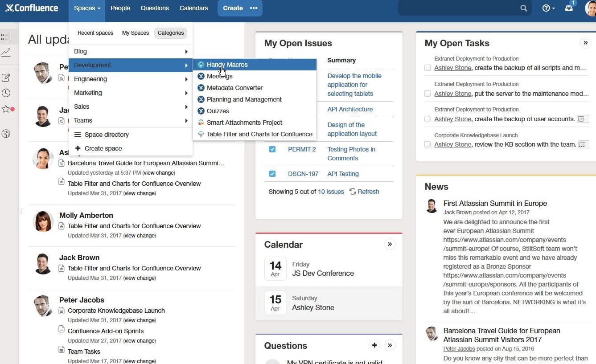
Task: Open the Help dropdown arrow
Action: tap(554, 8)
